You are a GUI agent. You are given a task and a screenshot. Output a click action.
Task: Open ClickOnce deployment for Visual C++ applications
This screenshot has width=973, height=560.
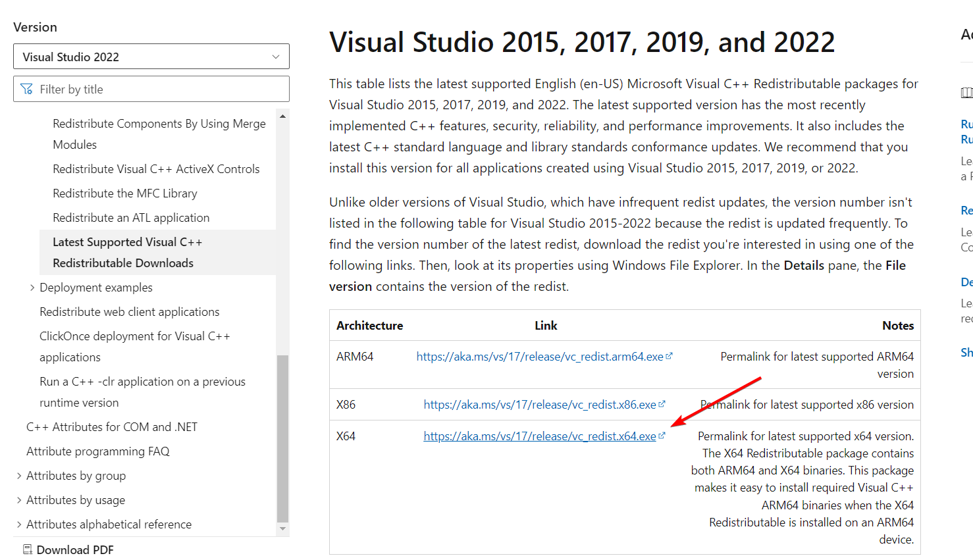135,347
